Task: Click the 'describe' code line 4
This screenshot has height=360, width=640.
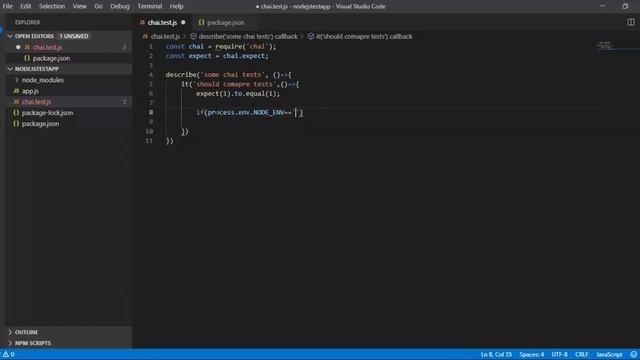Action: [229, 75]
